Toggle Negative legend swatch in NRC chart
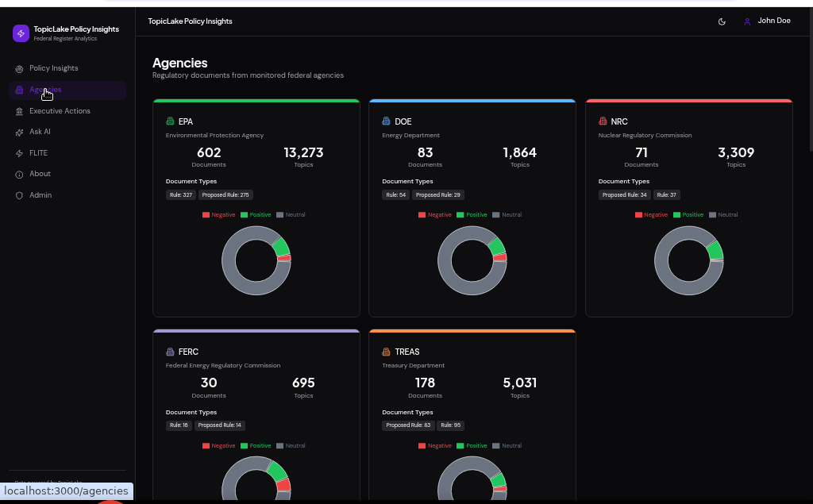This screenshot has height=504, width=813. [x=639, y=214]
